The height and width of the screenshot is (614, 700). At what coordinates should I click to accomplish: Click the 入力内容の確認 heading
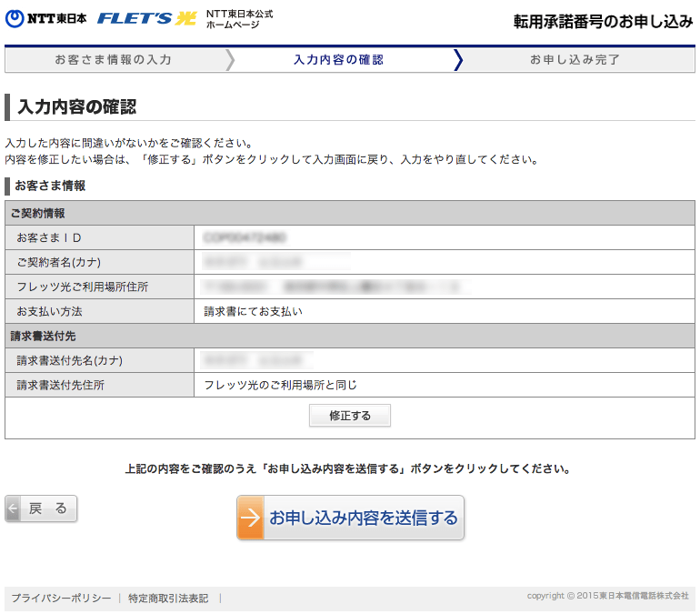click(76, 107)
